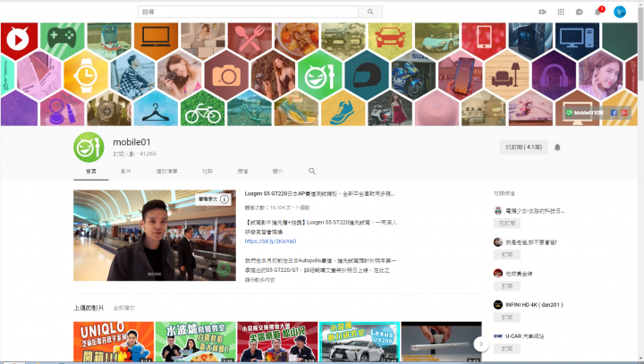This screenshot has height=364, width=644.
Task: Open the fifth uploads video with white phone
Action: coord(441,342)
